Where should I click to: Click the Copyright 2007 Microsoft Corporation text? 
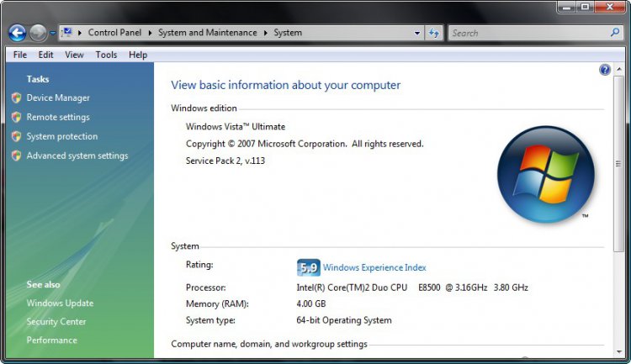(x=305, y=144)
